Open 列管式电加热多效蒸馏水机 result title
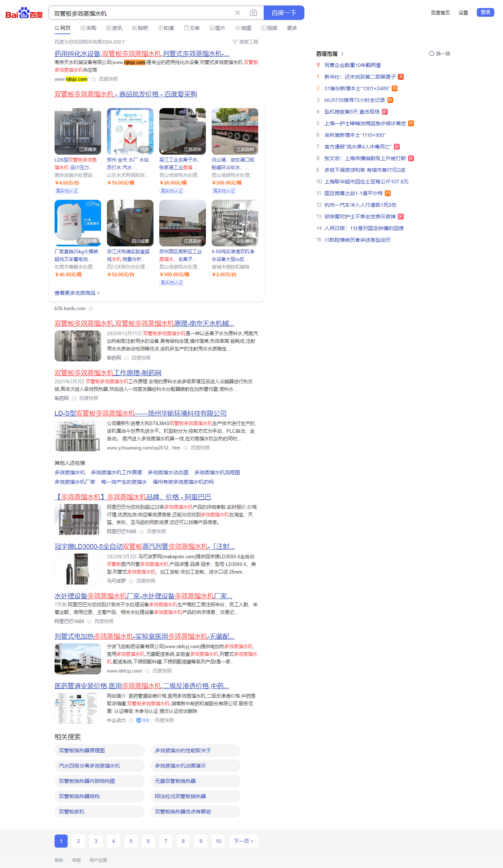Image resolution: width=503 pixels, height=868 pixels. [x=144, y=636]
